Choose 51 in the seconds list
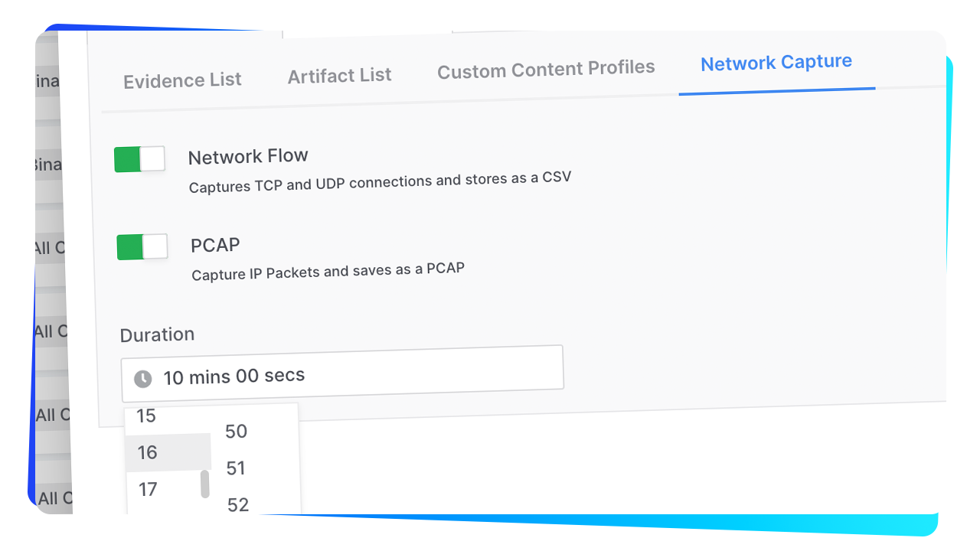Viewport: 980px width, 551px height. coord(236,468)
